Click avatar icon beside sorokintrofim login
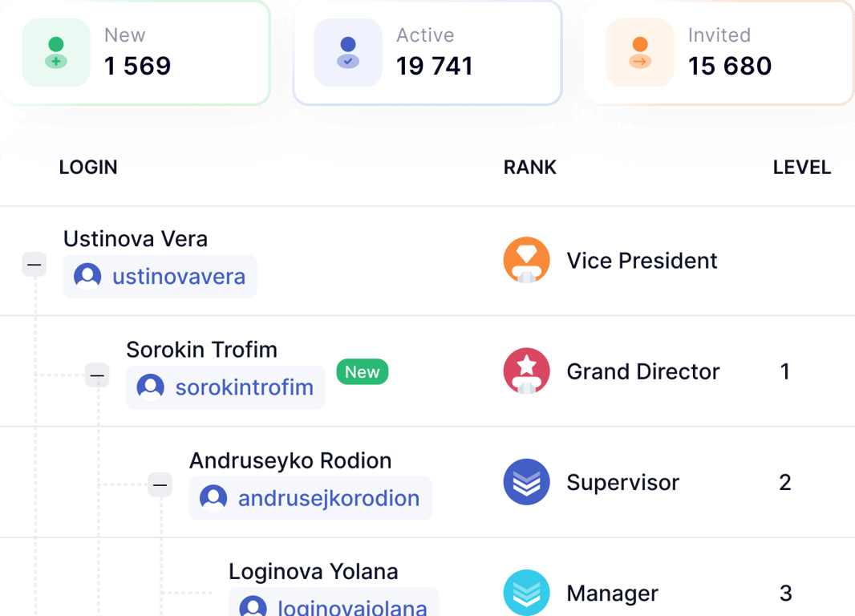Screen dimensions: 855x616 (151, 387)
